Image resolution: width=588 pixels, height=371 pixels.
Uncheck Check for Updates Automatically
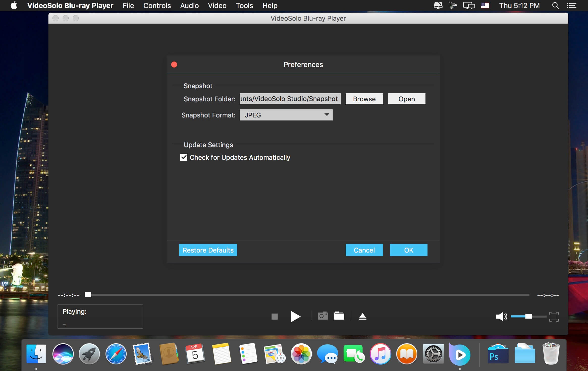pyautogui.click(x=184, y=157)
